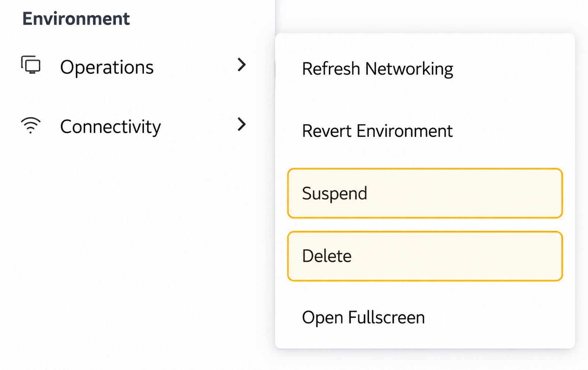Open the Connectivity menu item

(x=134, y=126)
